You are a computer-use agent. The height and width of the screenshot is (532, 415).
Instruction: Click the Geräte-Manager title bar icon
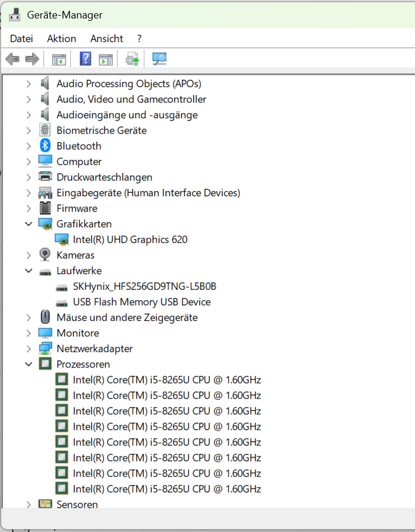(x=14, y=14)
